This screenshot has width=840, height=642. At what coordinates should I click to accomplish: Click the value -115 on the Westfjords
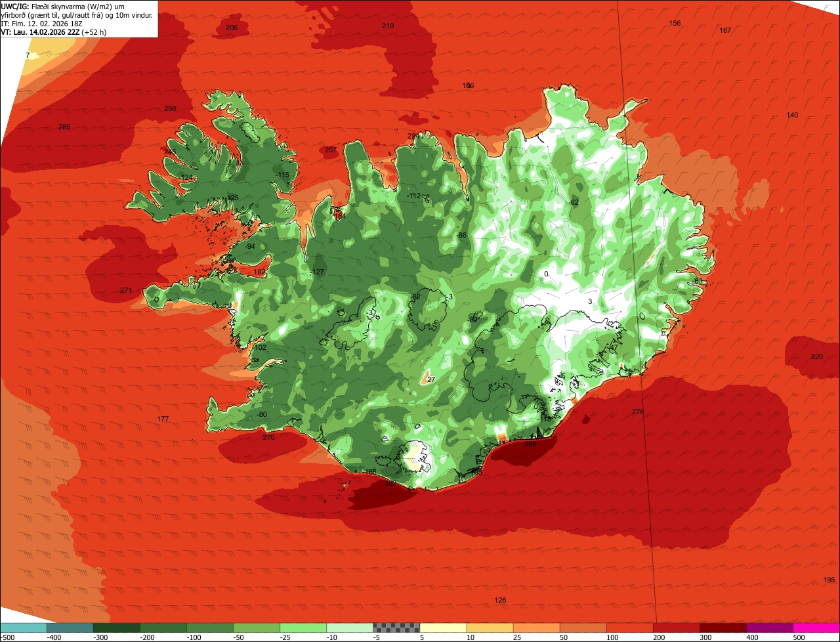point(282,175)
